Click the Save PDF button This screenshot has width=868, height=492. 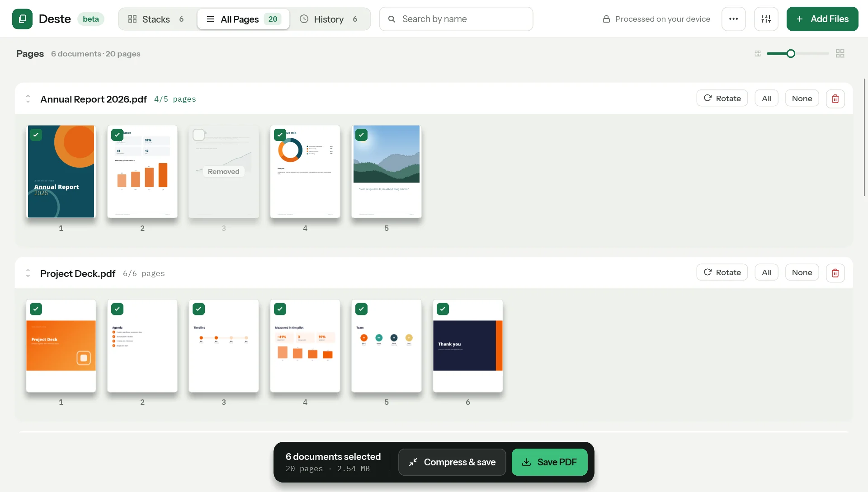point(550,462)
